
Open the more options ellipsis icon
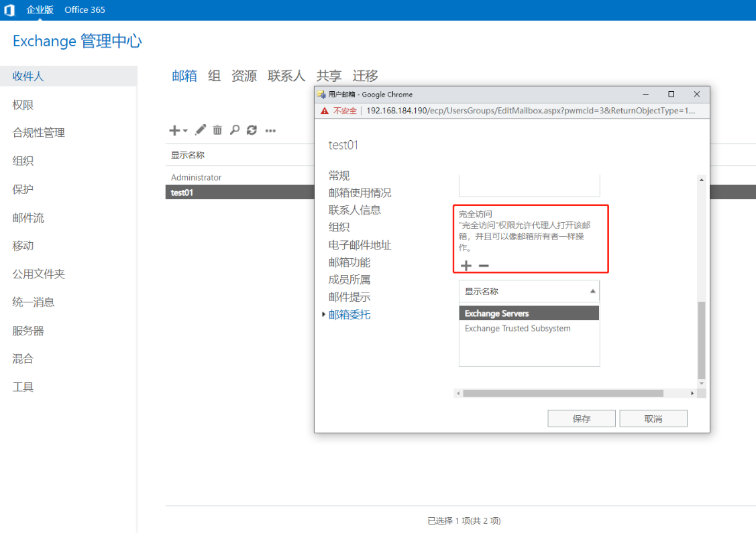pos(270,131)
